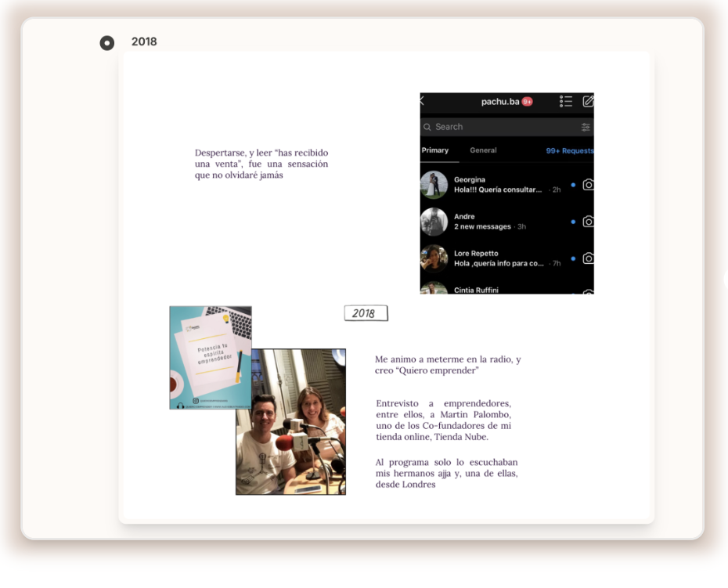Click the back arrow in Instagram header
This screenshot has width=728, height=588.
click(423, 102)
